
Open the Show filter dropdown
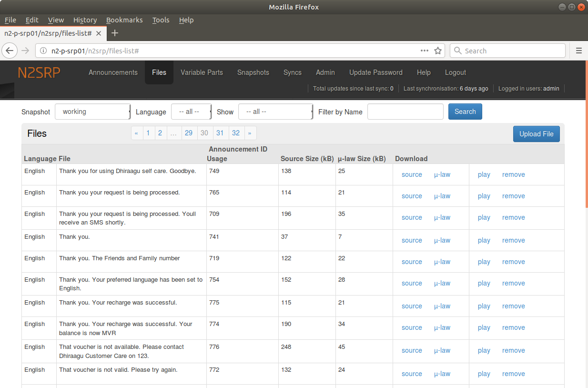(x=275, y=112)
